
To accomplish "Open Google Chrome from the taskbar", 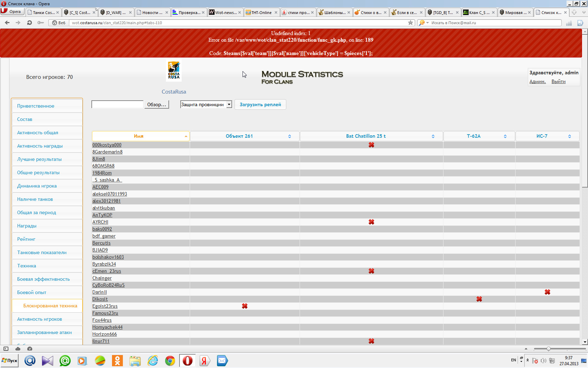I will point(170,361).
